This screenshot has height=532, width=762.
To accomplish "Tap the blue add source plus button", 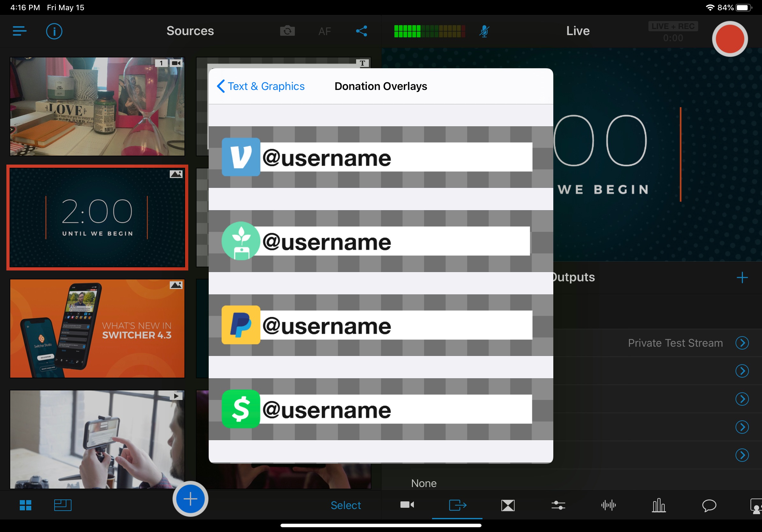I will point(190,499).
